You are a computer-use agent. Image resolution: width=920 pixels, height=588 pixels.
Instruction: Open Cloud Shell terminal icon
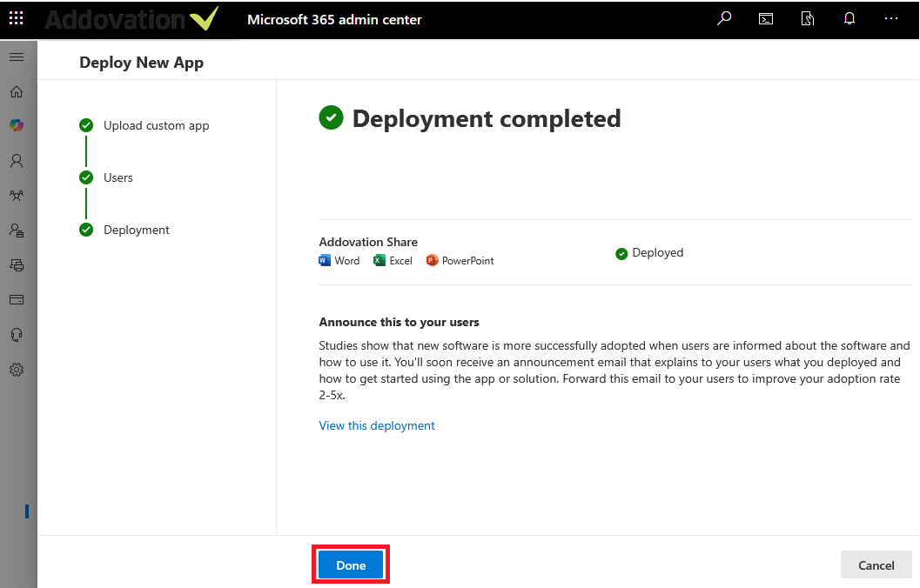(x=766, y=19)
